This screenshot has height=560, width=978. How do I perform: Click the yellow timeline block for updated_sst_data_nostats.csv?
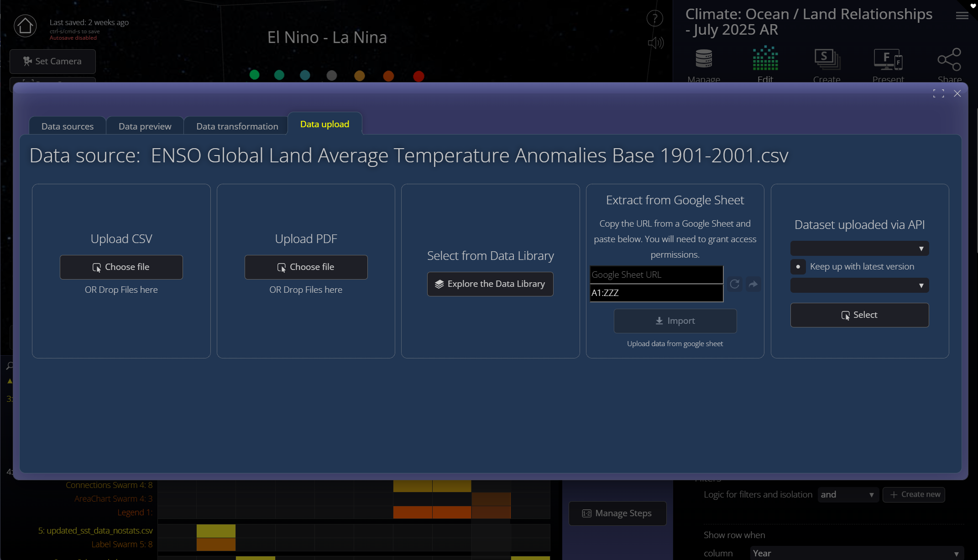216,531
